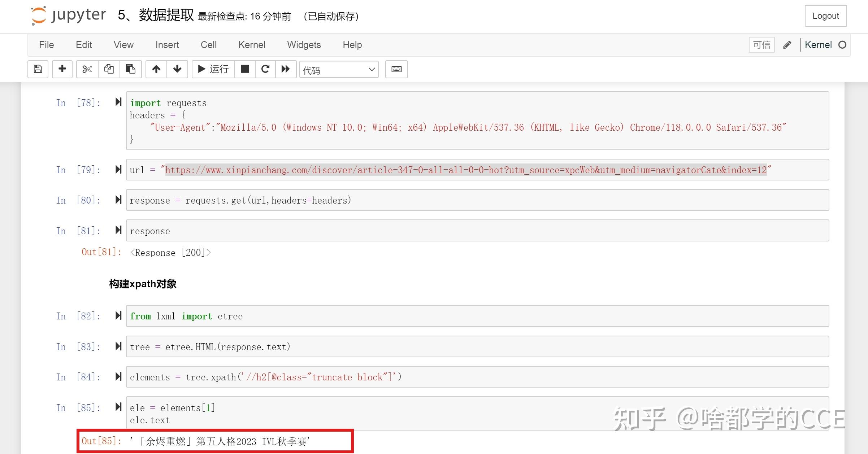Image resolution: width=868 pixels, height=454 pixels.
Task: Click the Out[81] prompt label
Action: point(101,252)
